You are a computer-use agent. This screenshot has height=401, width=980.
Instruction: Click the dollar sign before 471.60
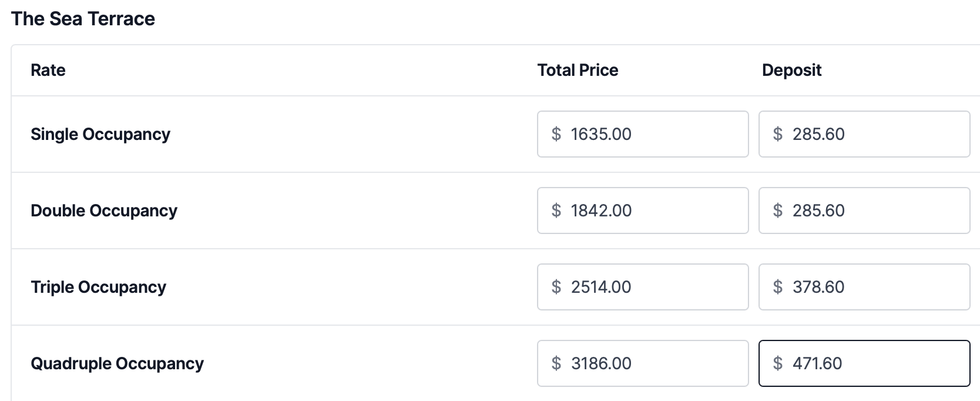pos(777,363)
